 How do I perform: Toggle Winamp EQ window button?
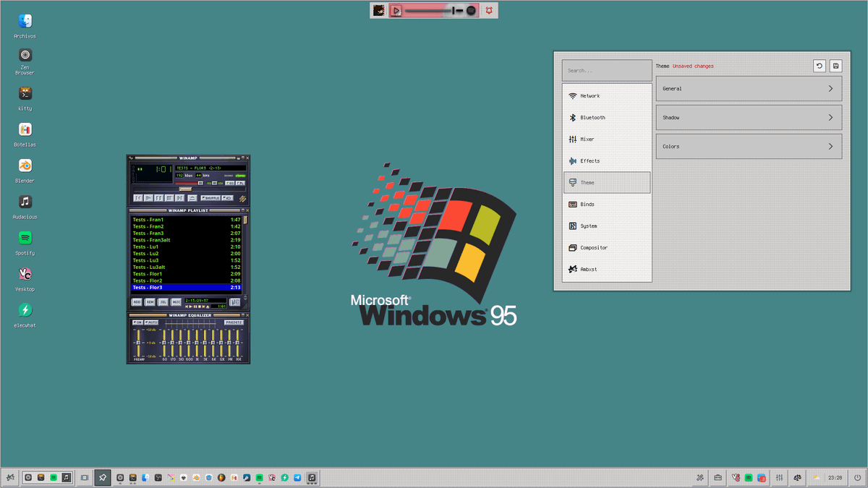coord(229,183)
